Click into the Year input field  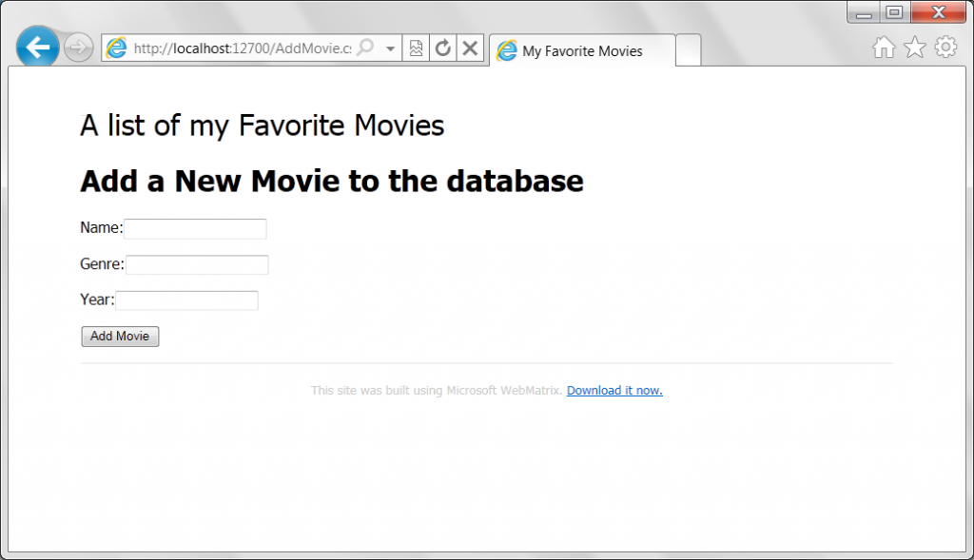[x=186, y=300]
